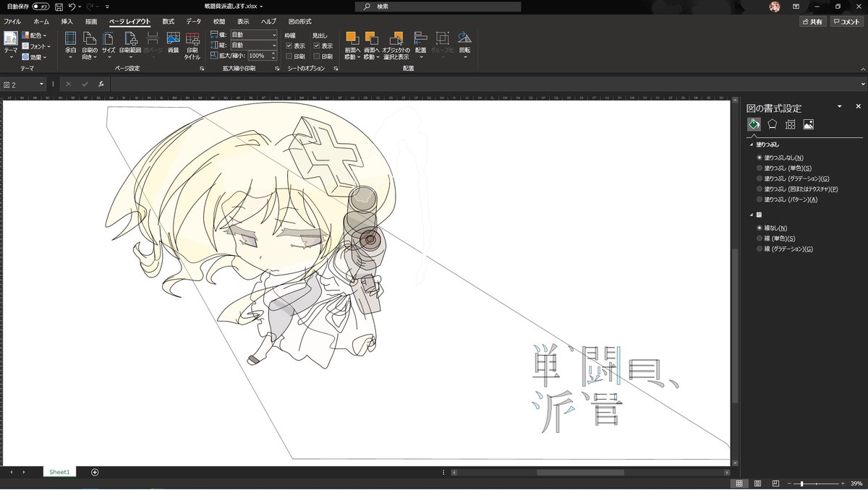Close the 図の書式設定 pane
This screenshot has width=868, height=490.
coord(858,107)
